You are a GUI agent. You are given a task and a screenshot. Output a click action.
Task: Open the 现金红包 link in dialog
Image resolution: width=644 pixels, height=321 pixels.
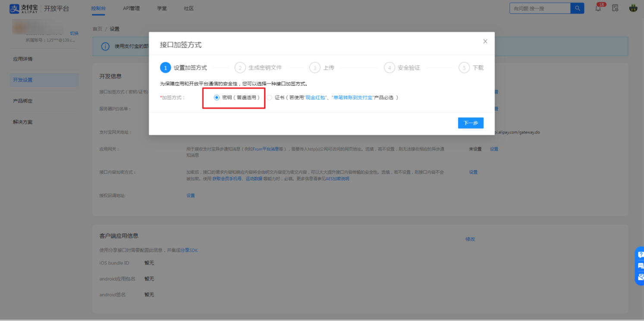click(315, 97)
